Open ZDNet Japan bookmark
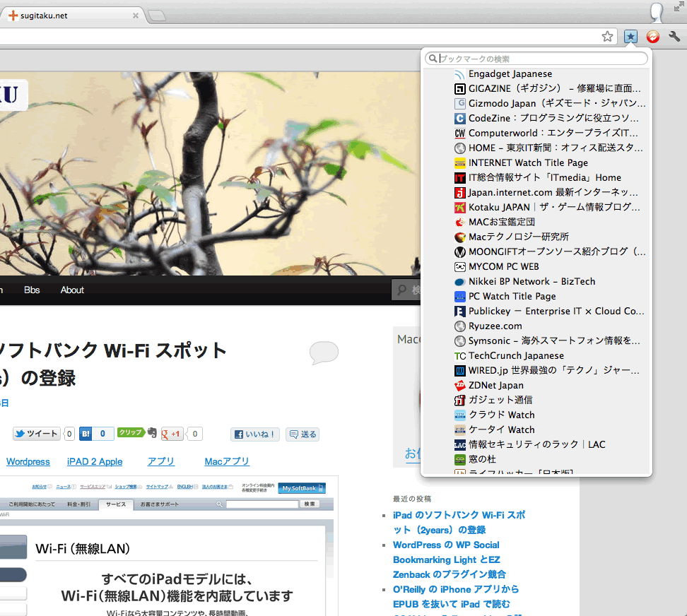This screenshot has height=616, width=687. pos(536,385)
